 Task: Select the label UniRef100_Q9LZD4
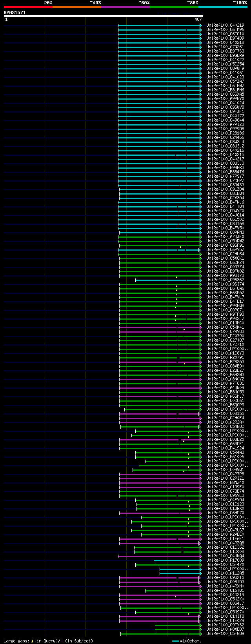225,189
